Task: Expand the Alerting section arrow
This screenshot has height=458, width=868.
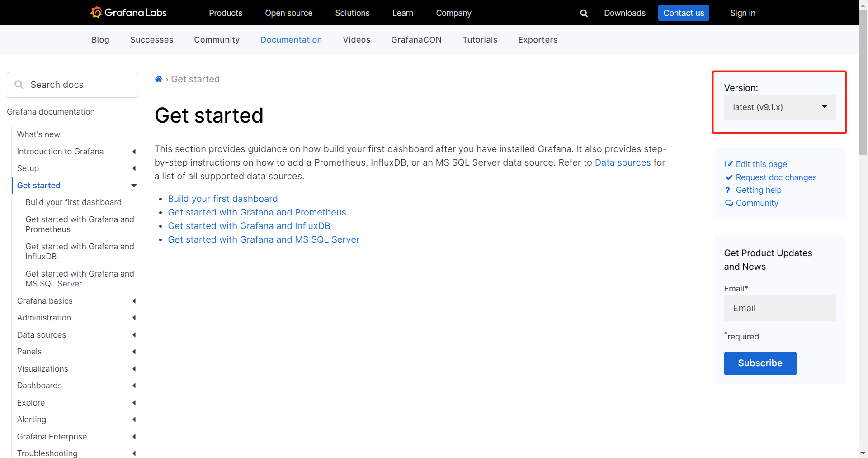Action: (134, 420)
